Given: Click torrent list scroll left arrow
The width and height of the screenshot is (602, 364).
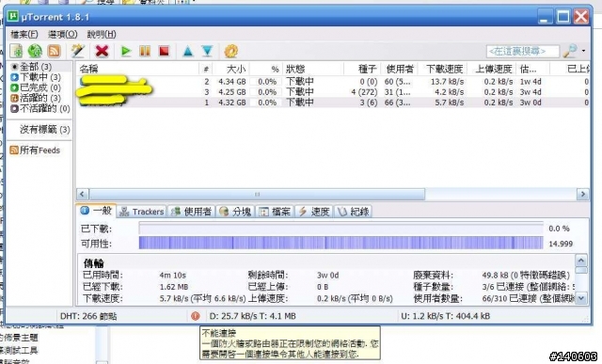Looking at the screenshot, I should click(x=82, y=195).
